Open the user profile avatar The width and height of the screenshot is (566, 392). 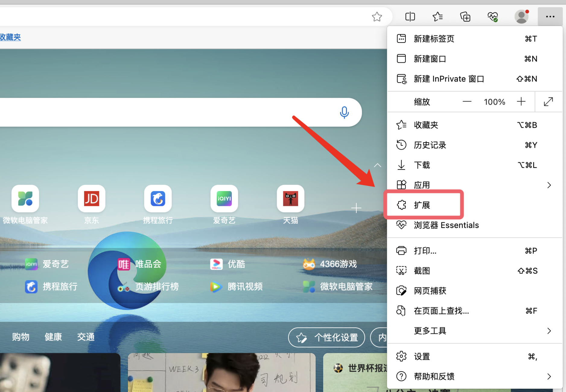click(521, 17)
